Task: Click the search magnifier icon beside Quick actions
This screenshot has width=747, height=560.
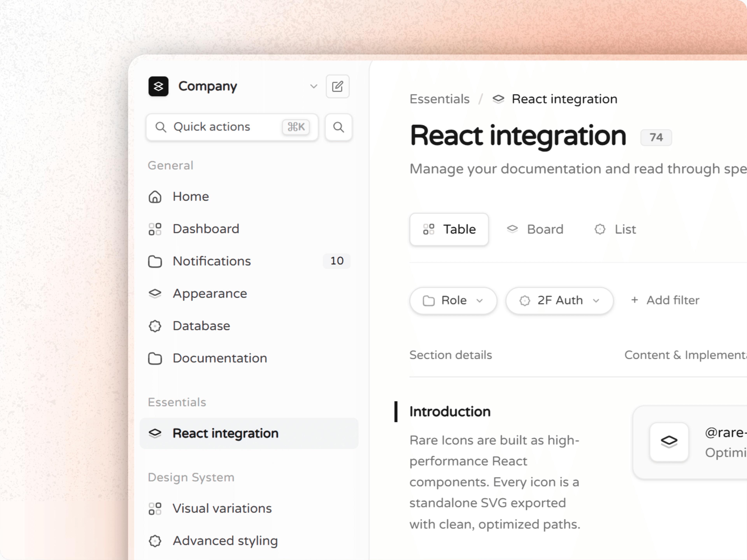Action: (x=338, y=127)
